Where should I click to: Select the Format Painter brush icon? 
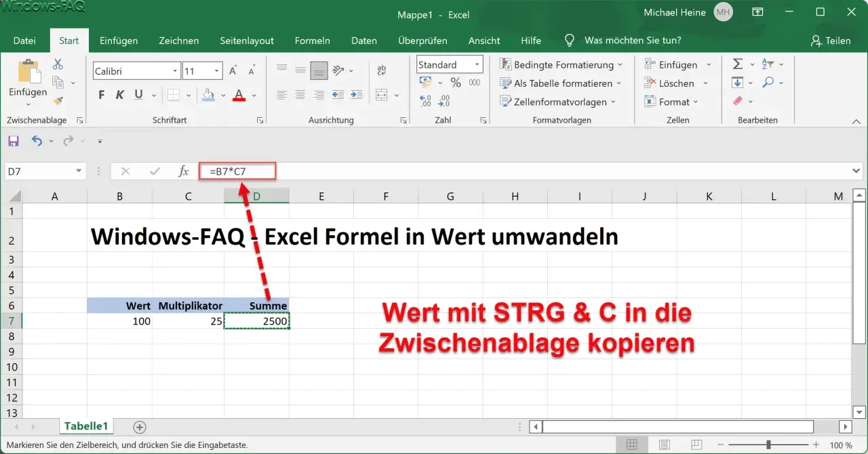pyautogui.click(x=58, y=101)
